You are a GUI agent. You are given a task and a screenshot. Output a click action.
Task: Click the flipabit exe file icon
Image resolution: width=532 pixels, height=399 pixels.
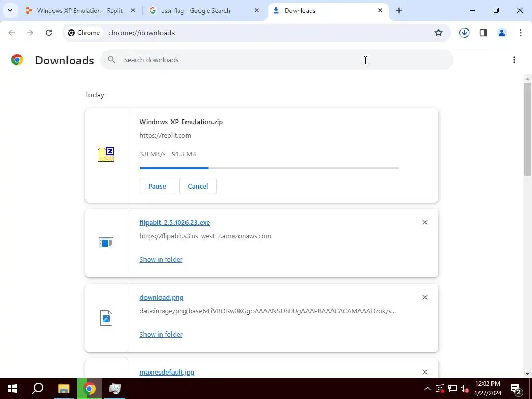(x=106, y=243)
